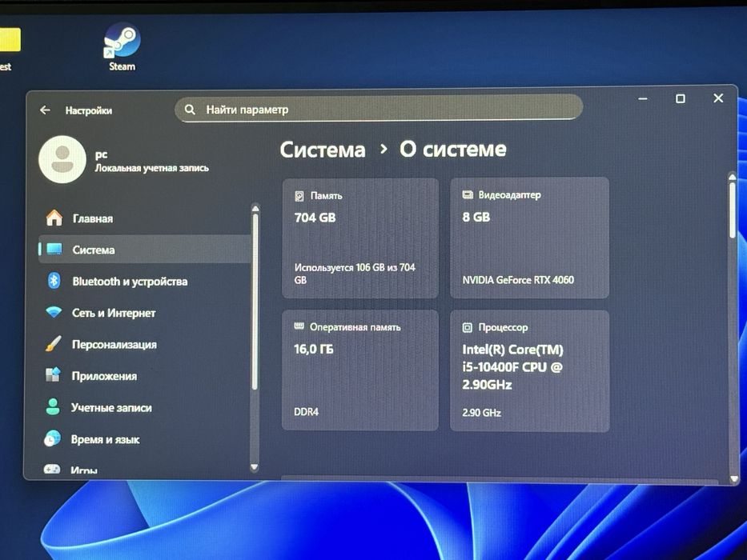
Task: Open 'Bluetooth и устройства' section
Action: (145, 281)
